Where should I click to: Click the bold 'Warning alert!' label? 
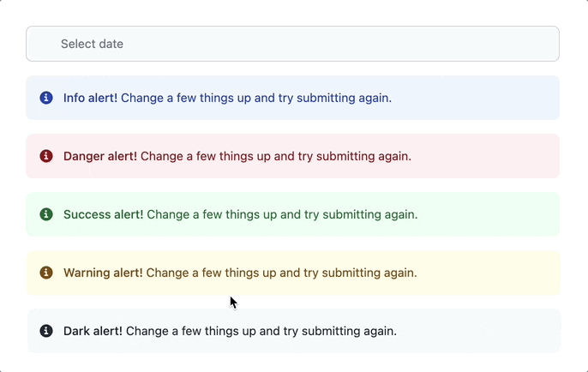tap(103, 273)
